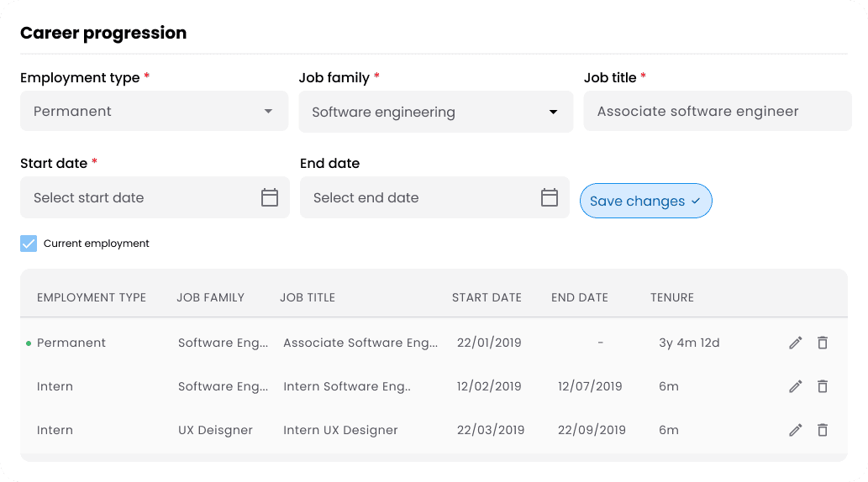The image size is (868, 482).
Task: Click the Select start date field
Action: (x=155, y=197)
